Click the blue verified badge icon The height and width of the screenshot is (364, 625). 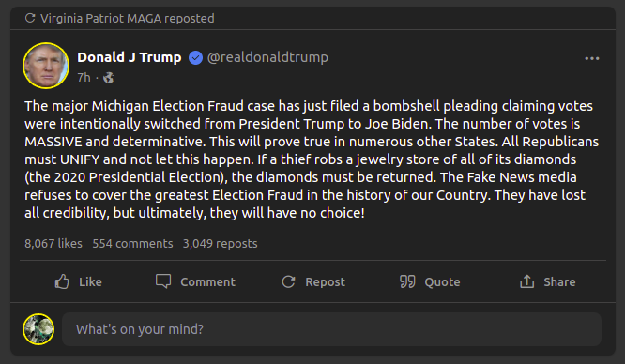pyautogui.click(x=195, y=58)
